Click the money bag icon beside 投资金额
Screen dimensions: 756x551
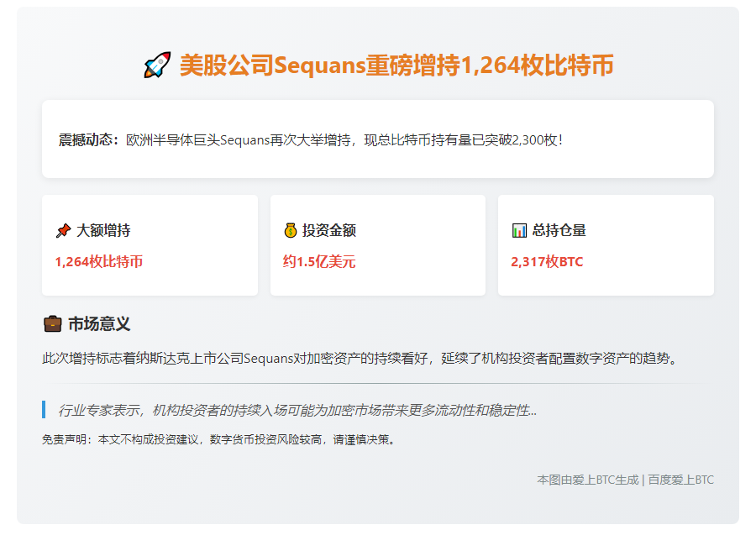coord(291,230)
